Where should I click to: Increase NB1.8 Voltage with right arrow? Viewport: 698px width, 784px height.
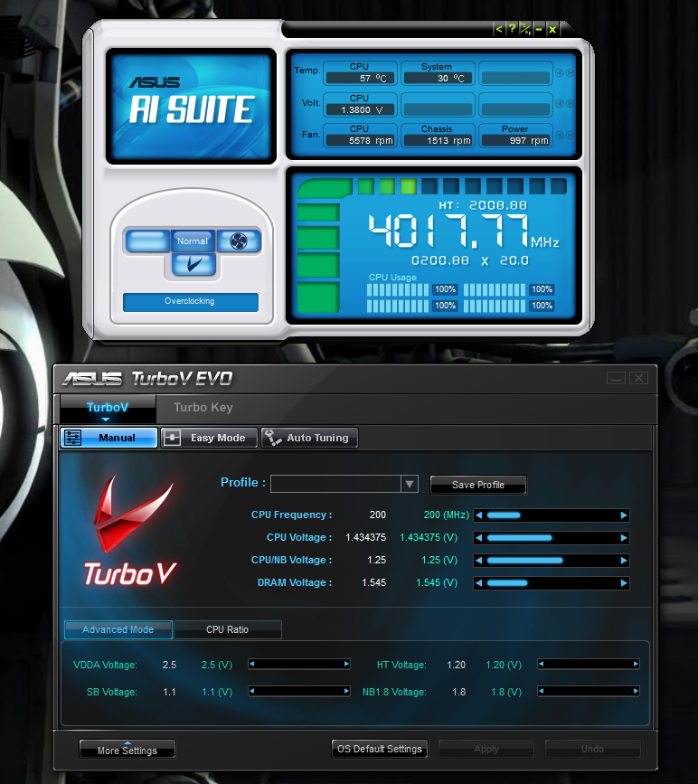coord(636,691)
